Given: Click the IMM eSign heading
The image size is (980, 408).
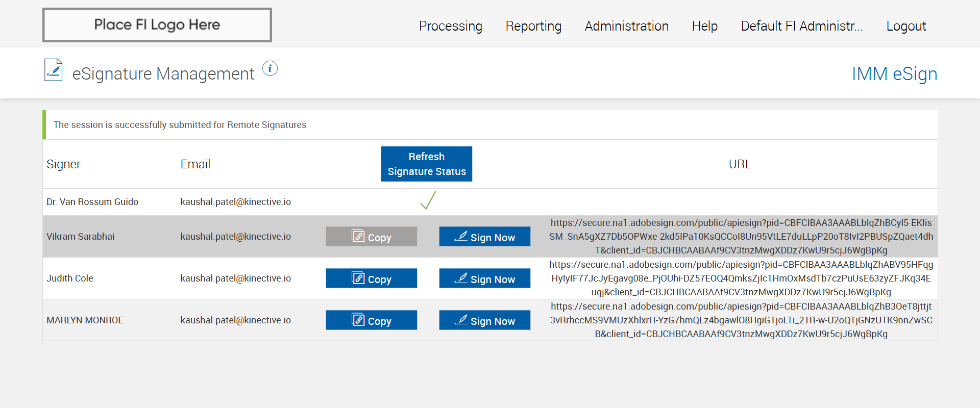Looking at the screenshot, I should pos(894,74).
